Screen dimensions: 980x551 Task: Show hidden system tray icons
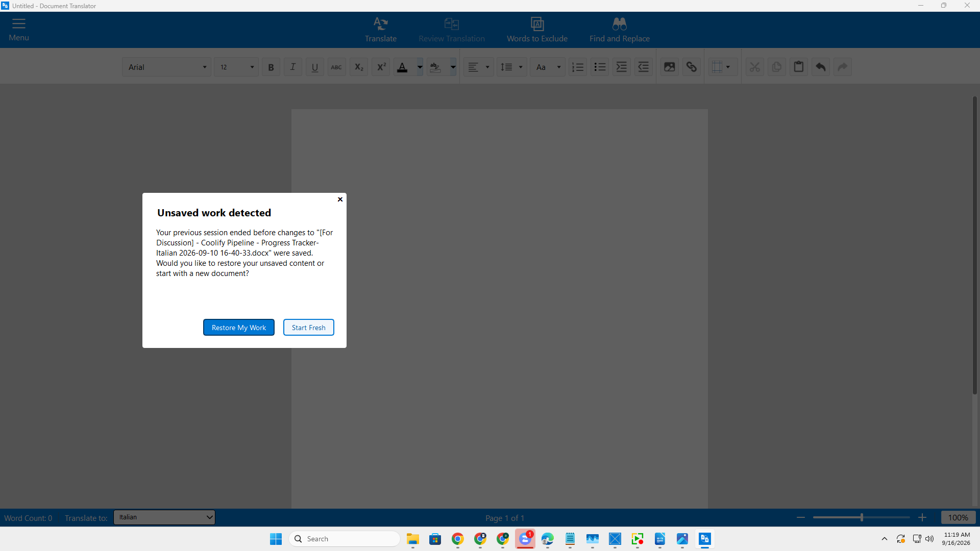[885, 539]
